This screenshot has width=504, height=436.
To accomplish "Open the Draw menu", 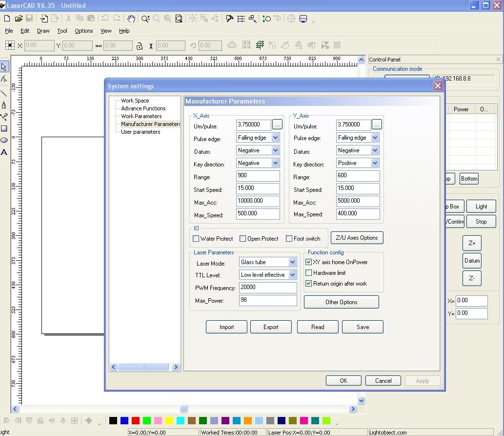I will pos(43,31).
